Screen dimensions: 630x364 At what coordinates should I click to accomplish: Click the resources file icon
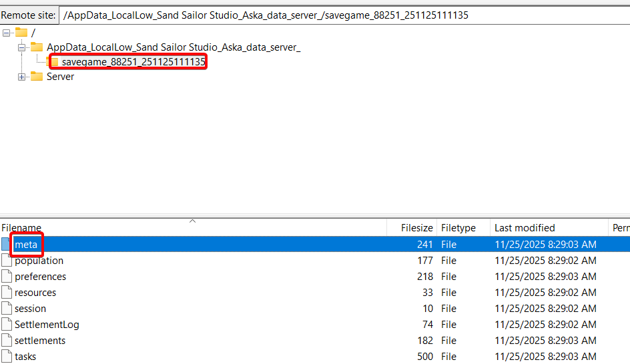(7, 293)
